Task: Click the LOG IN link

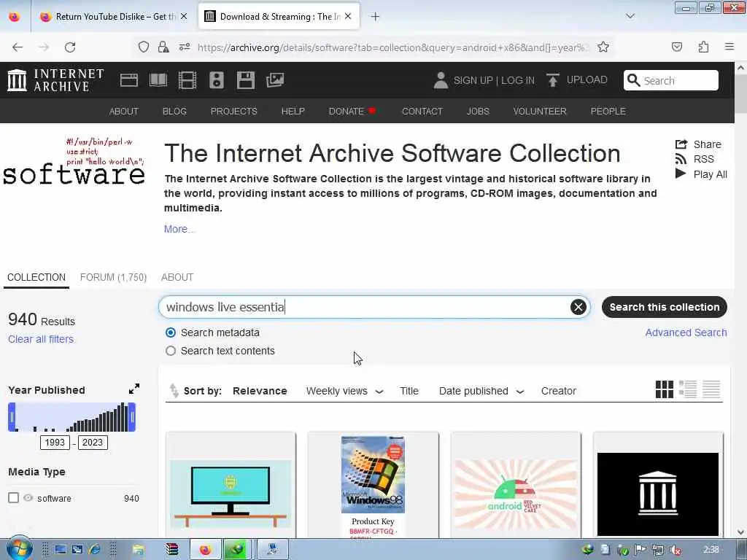Action: point(518,80)
